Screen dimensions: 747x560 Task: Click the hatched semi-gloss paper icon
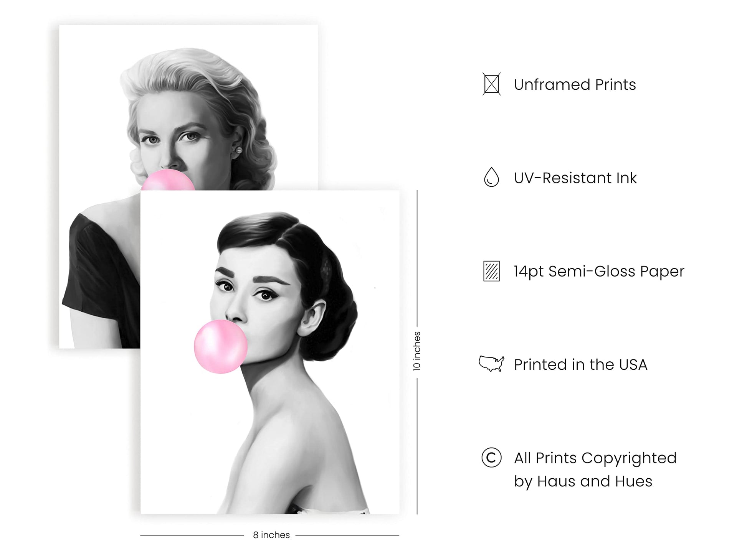coord(491,271)
